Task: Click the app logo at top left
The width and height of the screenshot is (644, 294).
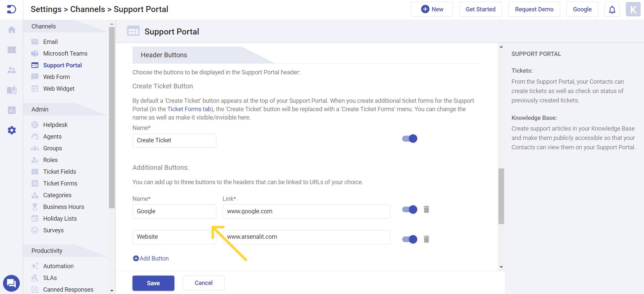Action: pos(11,9)
